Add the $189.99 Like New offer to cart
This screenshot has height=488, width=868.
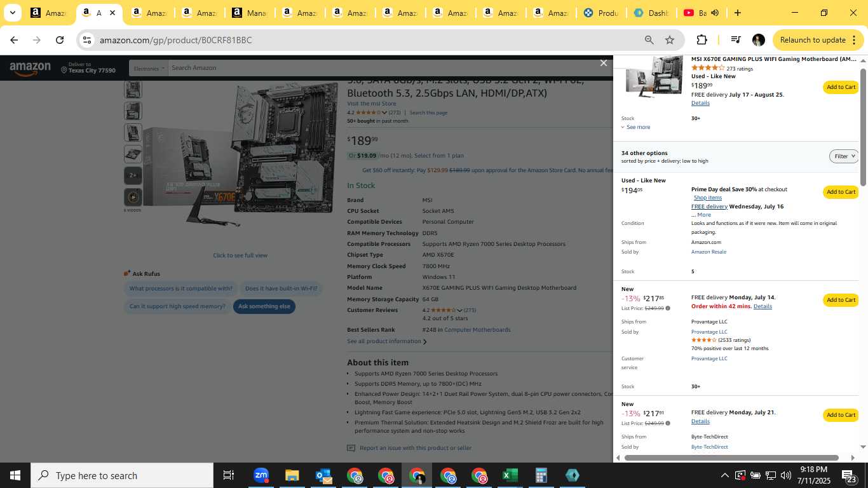pos(841,87)
